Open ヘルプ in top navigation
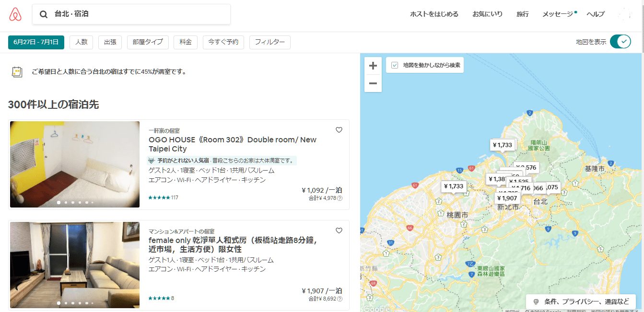 (x=596, y=14)
